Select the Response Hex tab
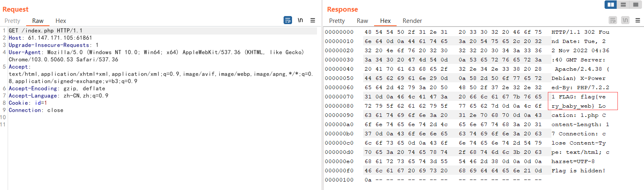Image resolution: width=644 pixels, height=190 pixels. 385,21
